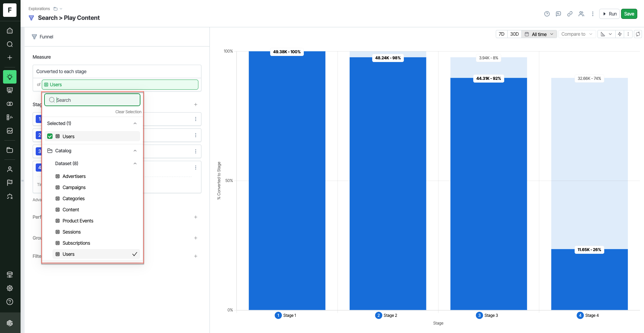
Task: Collapse the Selected (1) section
Action: (135, 123)
